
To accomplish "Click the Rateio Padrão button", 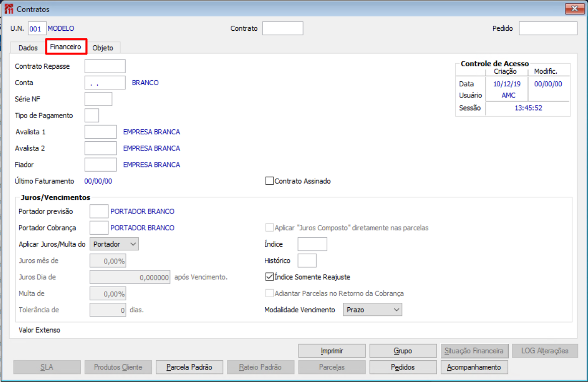I will coord(260,367).
